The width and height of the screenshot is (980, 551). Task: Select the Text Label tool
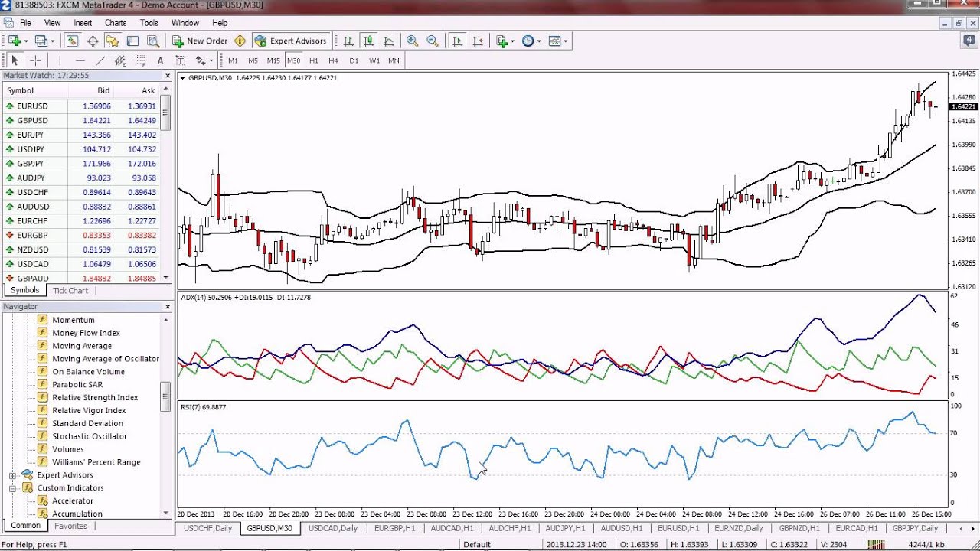pos(180,60)
